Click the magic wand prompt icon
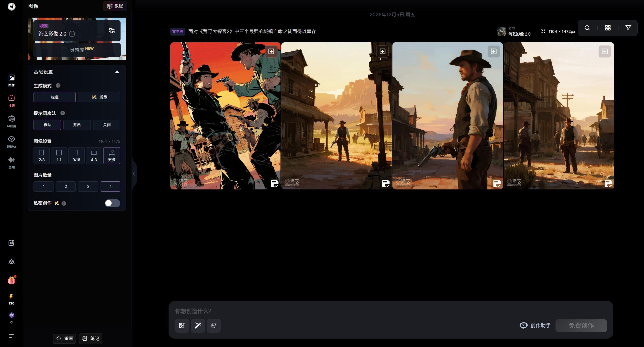 click(198, 325)
